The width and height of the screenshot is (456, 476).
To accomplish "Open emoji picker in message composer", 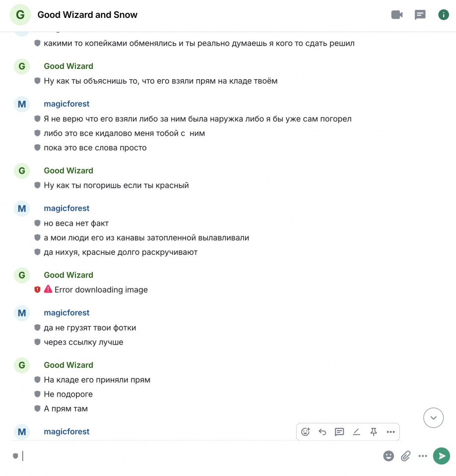I will (x=389, y=456).
